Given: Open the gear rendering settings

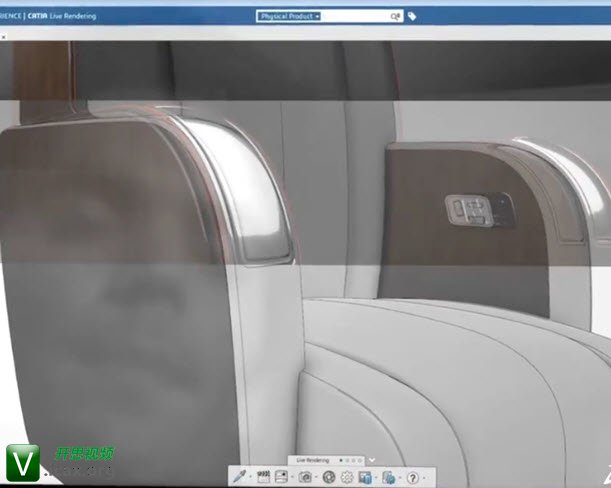Looking at the screenshot, I should click(347, 477).
